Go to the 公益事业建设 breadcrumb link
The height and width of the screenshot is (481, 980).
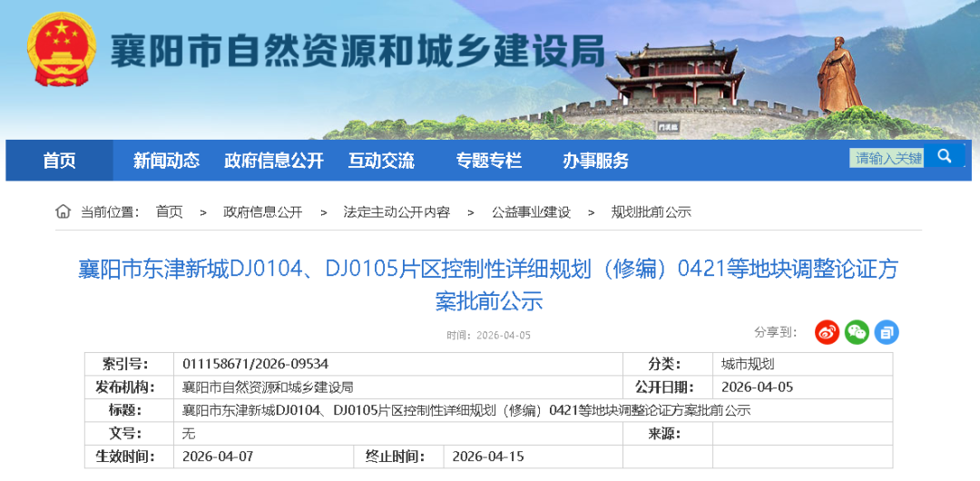tap(531, 211)
